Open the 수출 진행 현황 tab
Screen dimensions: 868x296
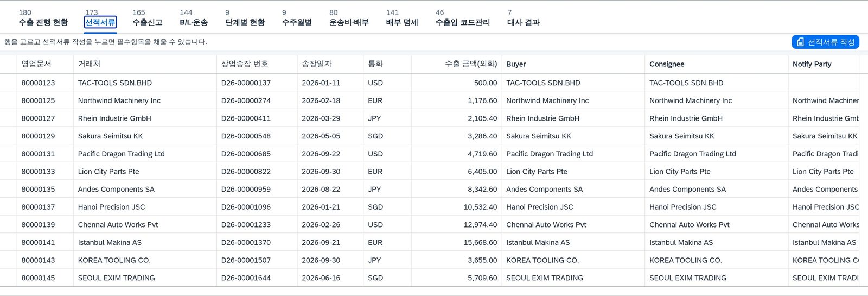click(43, 18)
